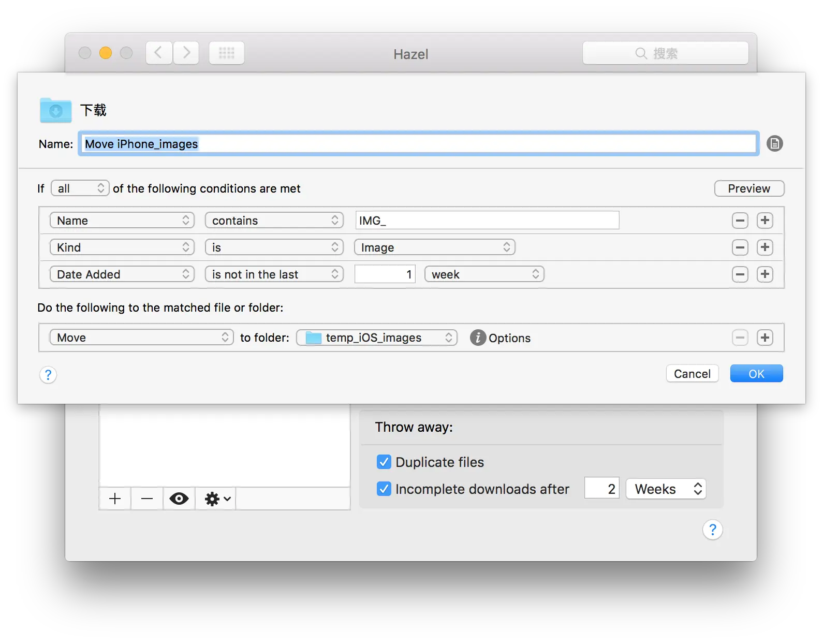The width and height of the screenshot is (823, 644).
Task: Toggle the eye preview button
Action: pyautogui.click(x=179, y=499)
